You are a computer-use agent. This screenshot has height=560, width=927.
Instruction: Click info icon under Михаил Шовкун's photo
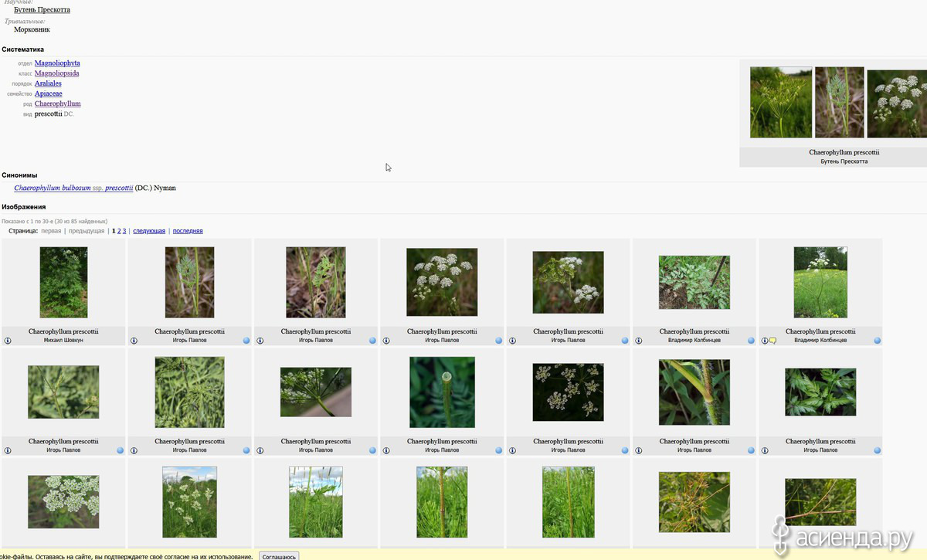coord(8,341)
